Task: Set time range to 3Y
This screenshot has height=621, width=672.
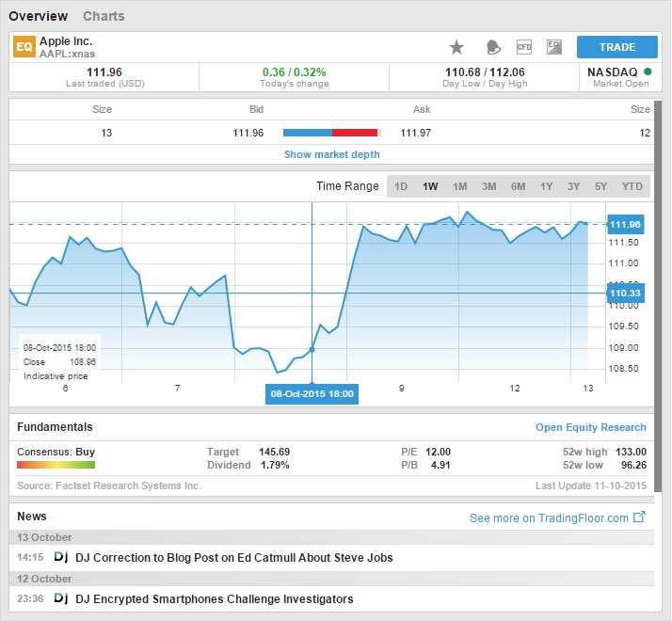Action: [x=573, y=186]
